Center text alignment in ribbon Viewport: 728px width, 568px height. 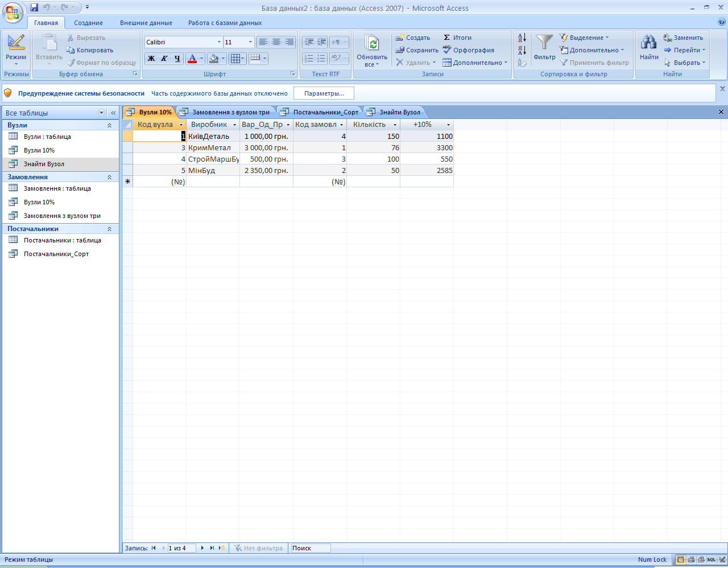(x=276, y=42)
